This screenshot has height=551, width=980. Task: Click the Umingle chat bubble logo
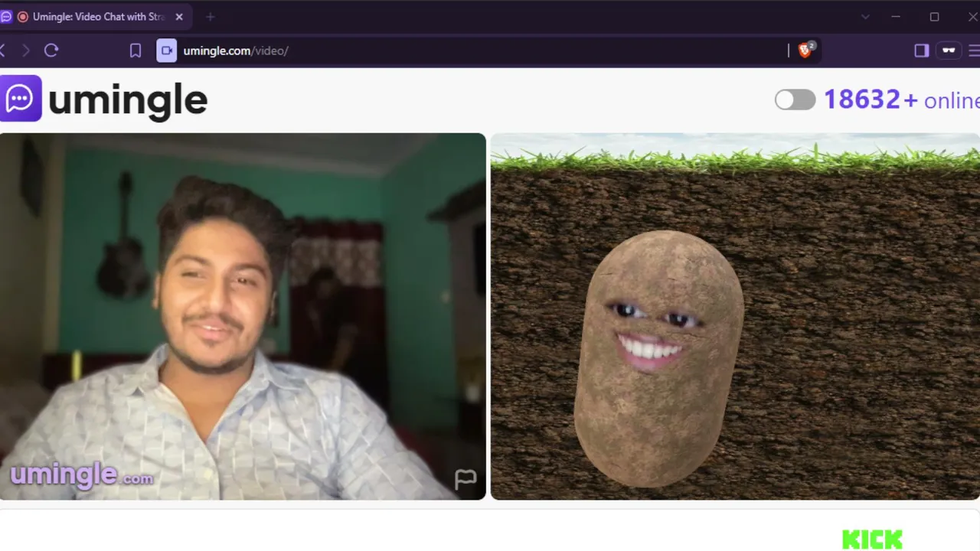pyautogui.click(x=21, y=98)
